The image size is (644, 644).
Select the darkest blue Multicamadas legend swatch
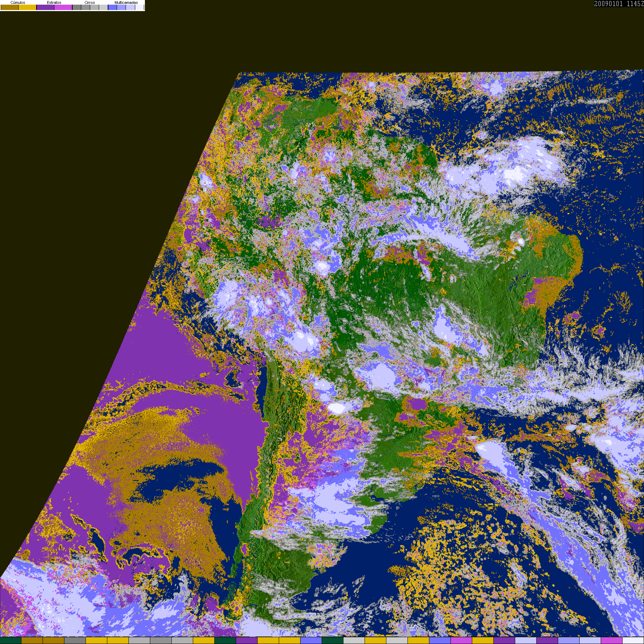tap(113, 8)
